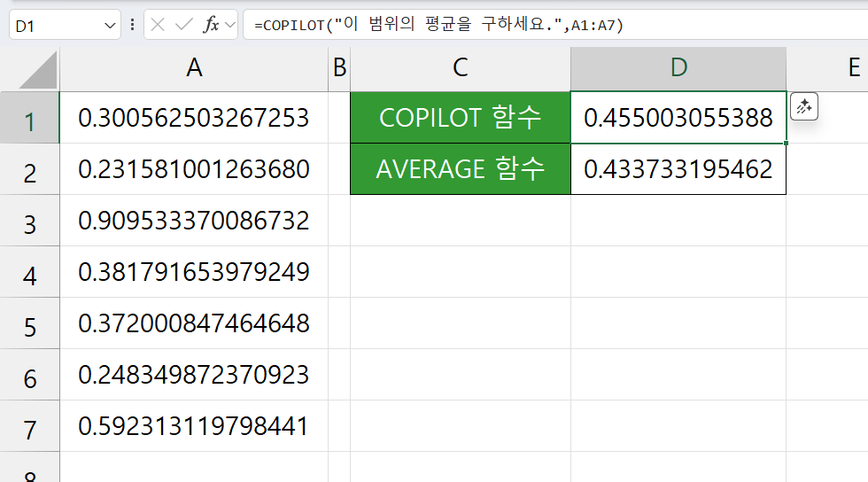
Task: Click inside the Name Box showing D1
Action: (53, 26)
